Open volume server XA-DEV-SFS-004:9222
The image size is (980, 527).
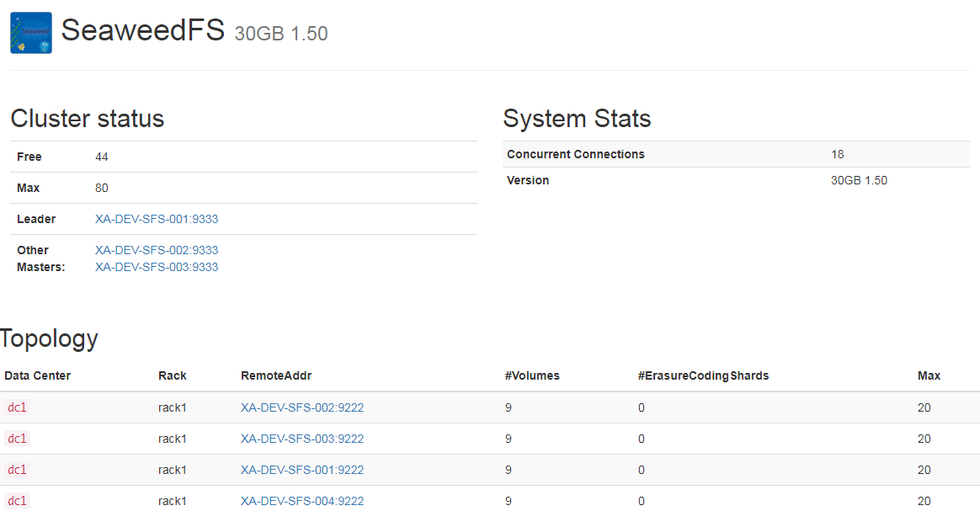click(x=302, y=502)
